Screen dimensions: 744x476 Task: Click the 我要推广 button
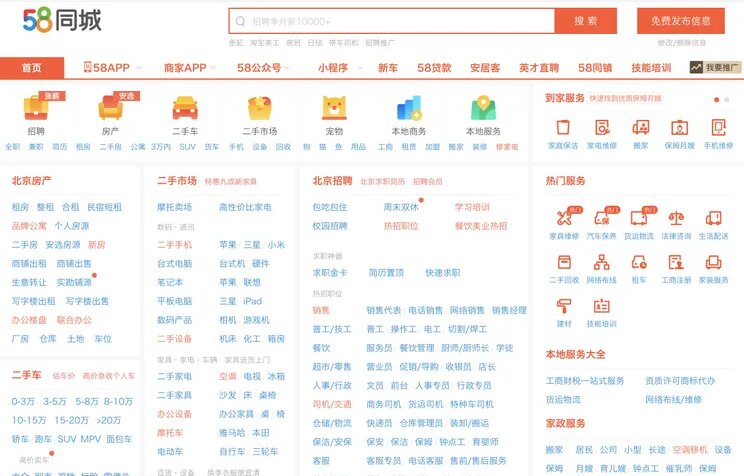click(x=715, y=67)
